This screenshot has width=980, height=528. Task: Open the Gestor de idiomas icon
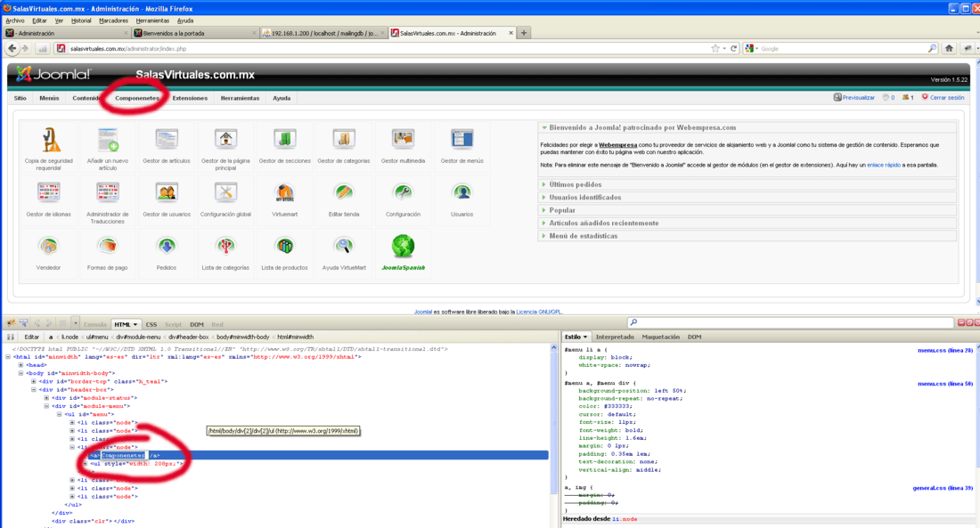pyautogui.click(x=49, y=193)
